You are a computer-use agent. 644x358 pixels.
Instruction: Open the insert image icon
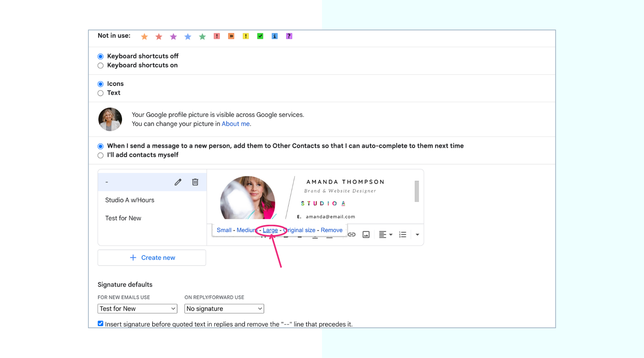coord(366,234)
